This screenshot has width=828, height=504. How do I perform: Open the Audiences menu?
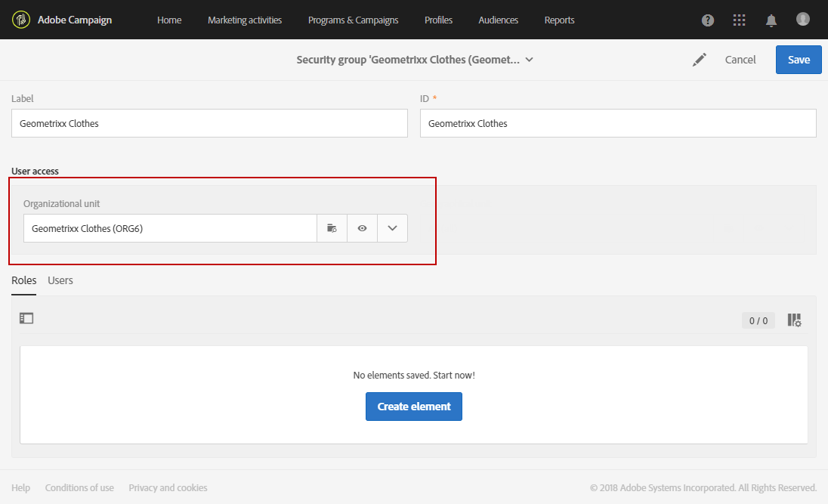click(498, 20)
